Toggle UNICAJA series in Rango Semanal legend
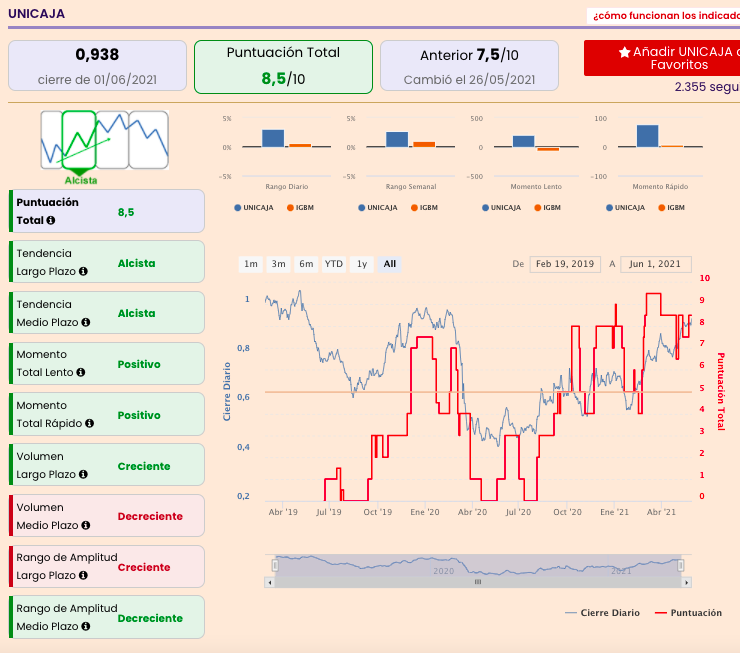Image resolution: width=740 pixels, height=653 pixels. pyautogui.click(x=378, y=208)
